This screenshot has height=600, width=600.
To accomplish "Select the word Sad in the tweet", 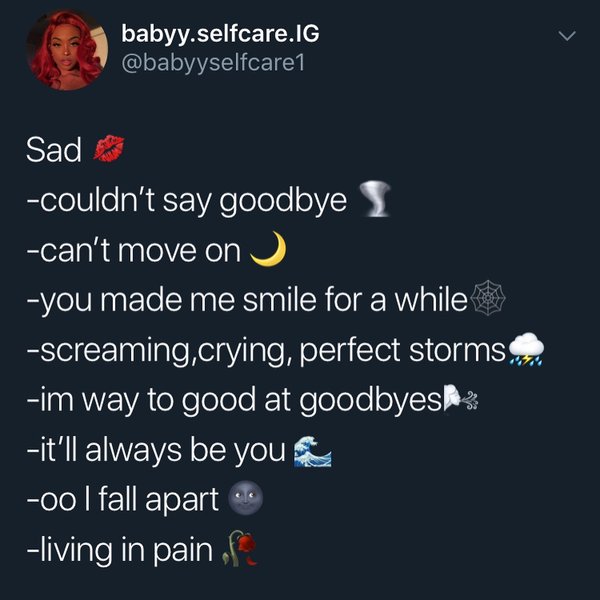I will pos(54,150).
